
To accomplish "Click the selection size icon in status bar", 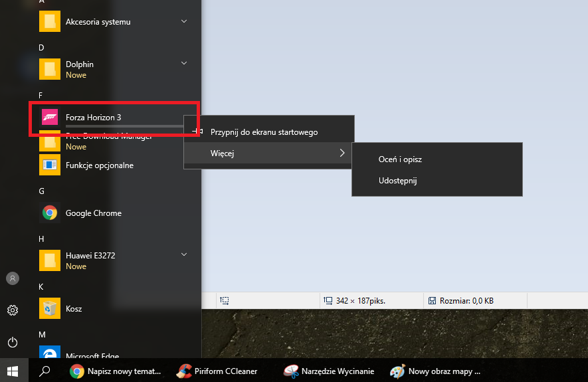I will tap(225, 300).
